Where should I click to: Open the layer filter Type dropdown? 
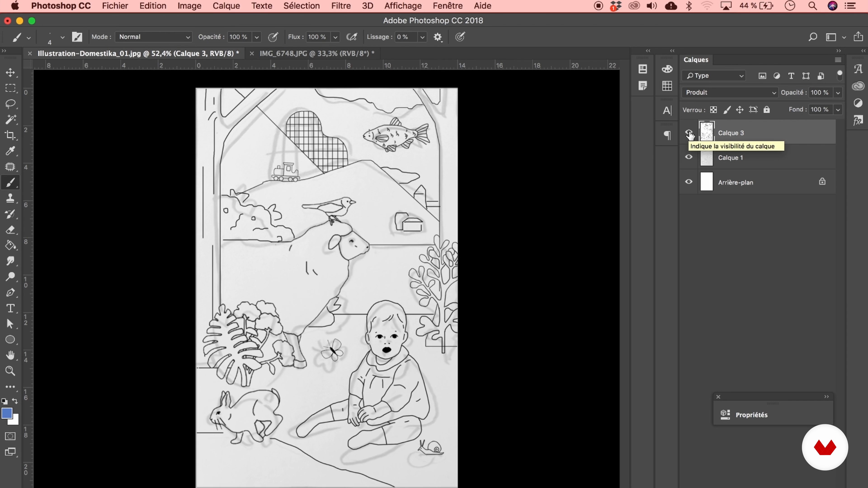click(x=714, y=75)
